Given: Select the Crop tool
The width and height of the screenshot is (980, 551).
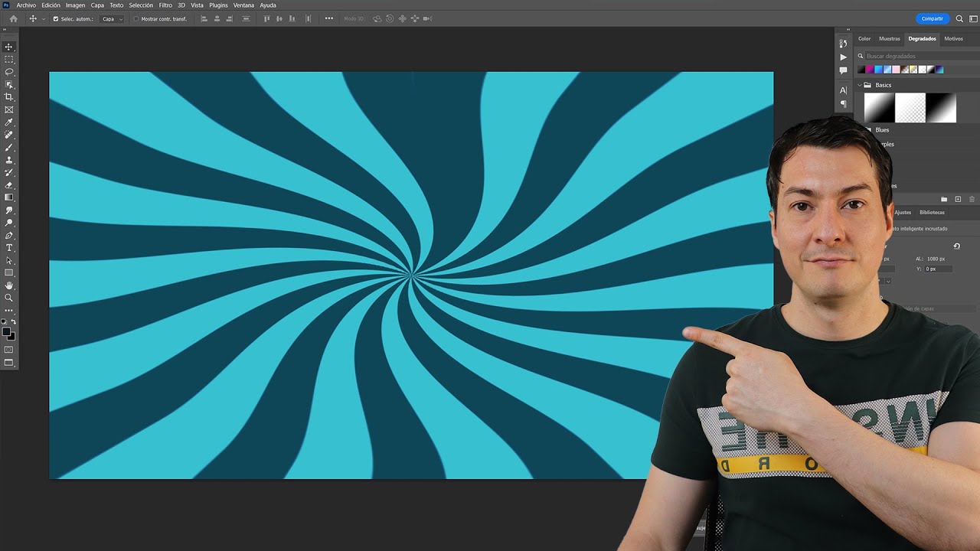Looking at the screenshot, I should coord(9,97).
